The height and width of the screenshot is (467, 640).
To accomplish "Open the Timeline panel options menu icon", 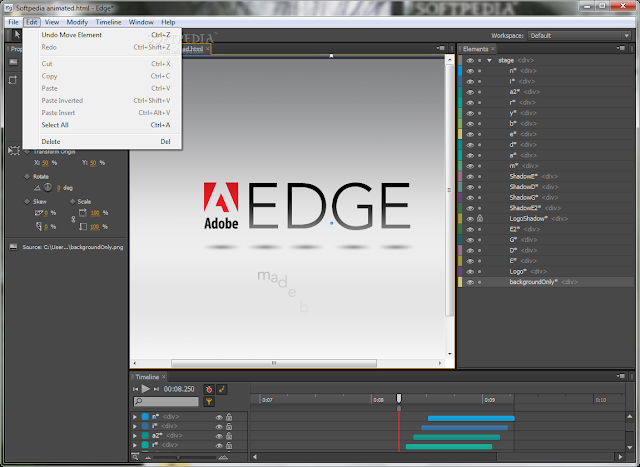I will pos(620,376).
